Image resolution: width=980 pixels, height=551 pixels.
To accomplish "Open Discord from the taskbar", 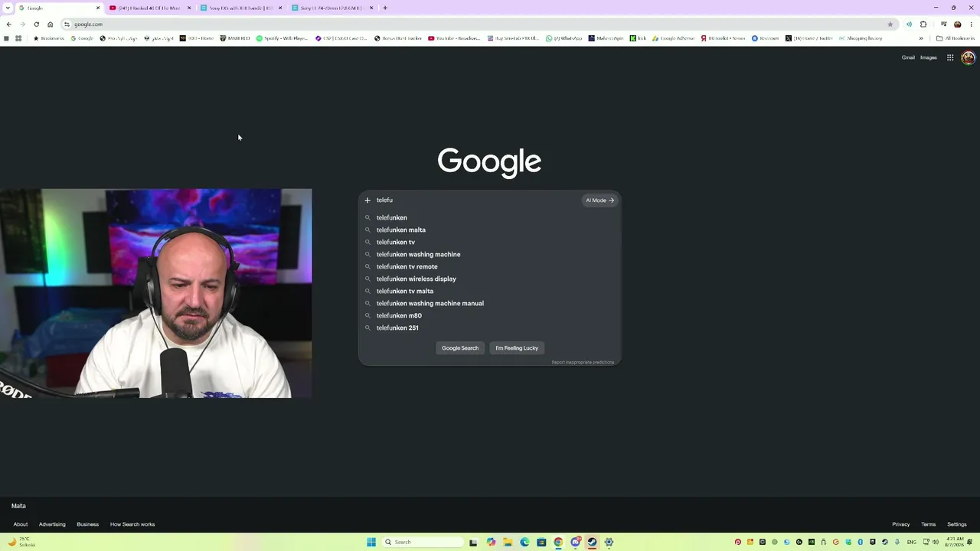I will tap(575, 542).
